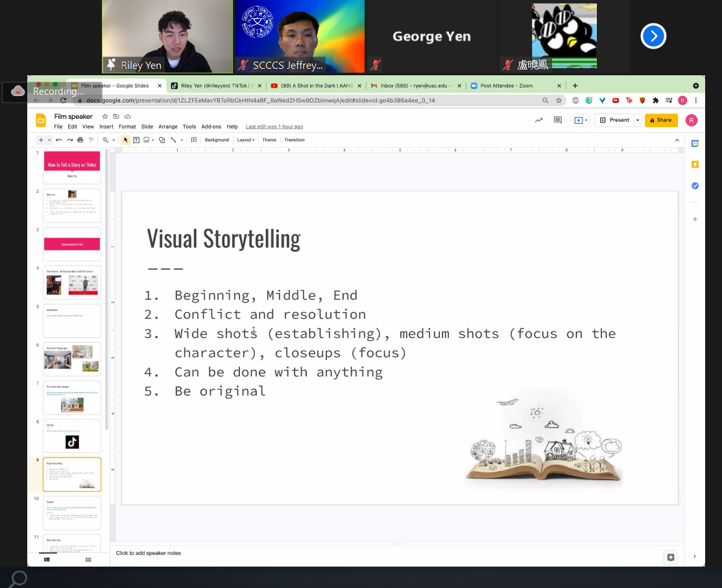The image size is (722, 588).
Task: Click the print icon in toolbar
Action: pos(80,140)
